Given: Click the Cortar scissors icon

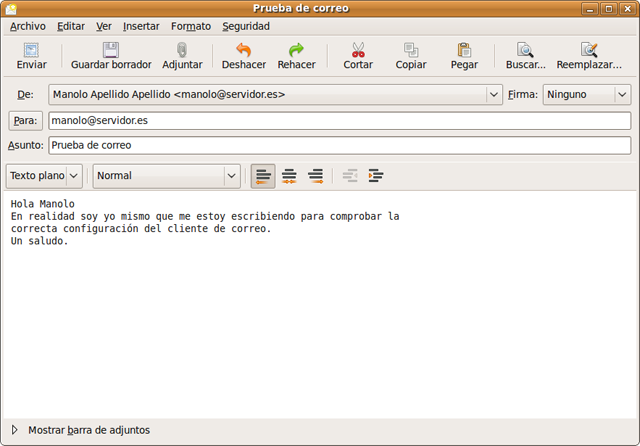Looking at the screenshot, I should tap(358, 50).
